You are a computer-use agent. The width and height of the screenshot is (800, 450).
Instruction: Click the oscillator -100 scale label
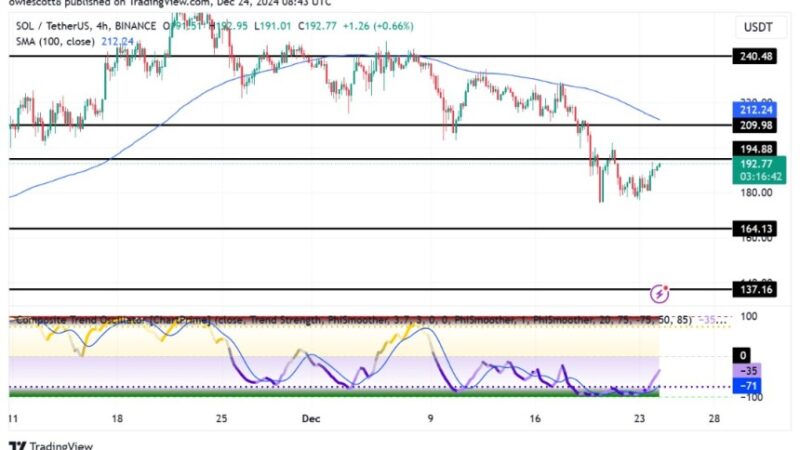click(751, 397)
